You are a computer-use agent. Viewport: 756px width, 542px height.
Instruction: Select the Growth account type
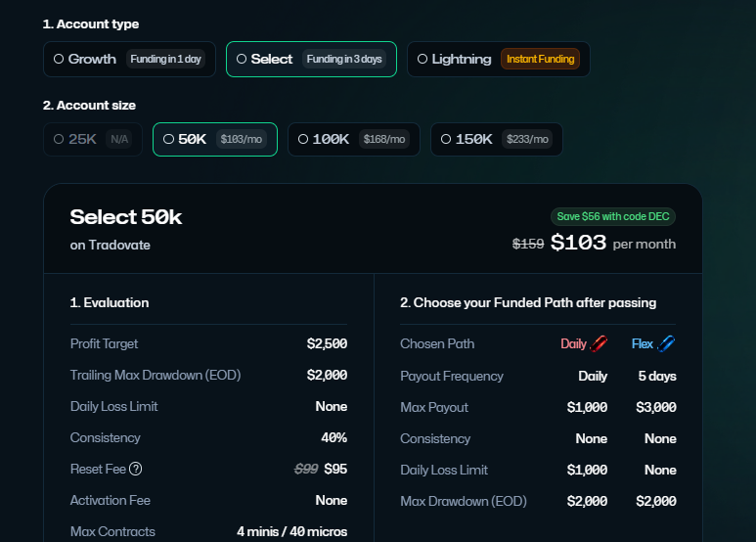[x=92, y=59]
